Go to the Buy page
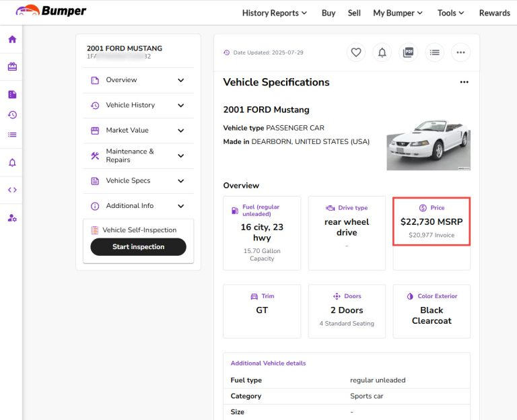 point(329,13)
